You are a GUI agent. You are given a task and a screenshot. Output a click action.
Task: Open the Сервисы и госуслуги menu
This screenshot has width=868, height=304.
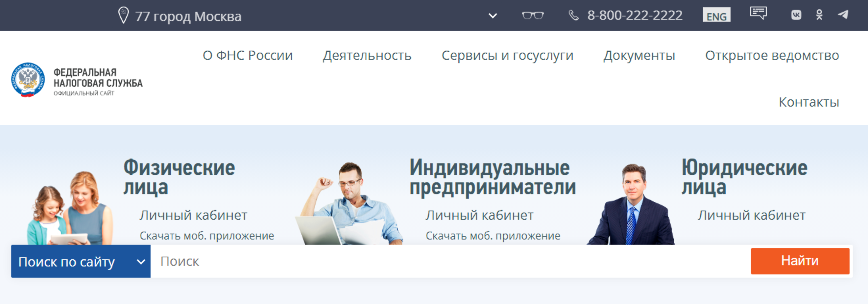pyautogui.click(x=507, y=56)
